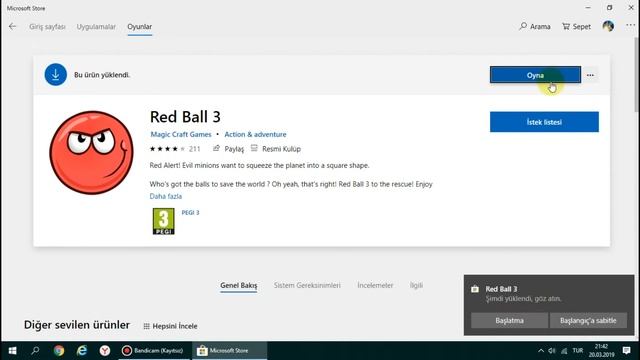Screen dimensions: 640x360
Task: Expand the description with Daha fazla
Action: click(x=166, y=196)
